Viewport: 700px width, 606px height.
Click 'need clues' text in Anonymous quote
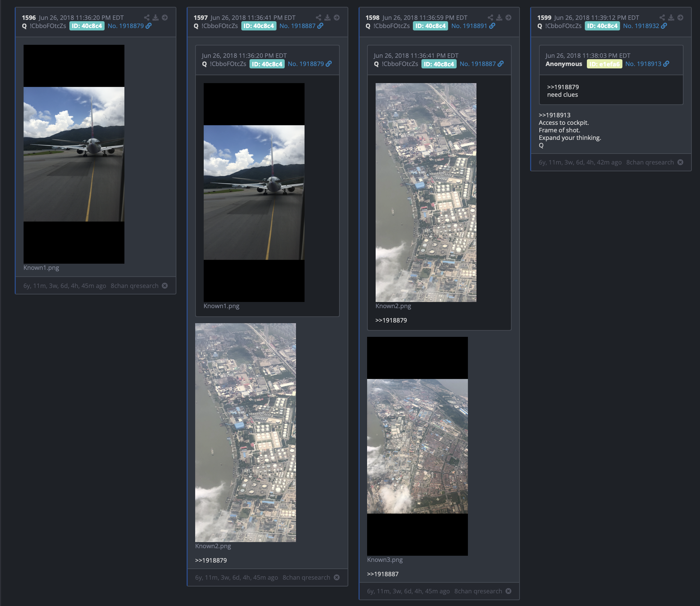563,95
